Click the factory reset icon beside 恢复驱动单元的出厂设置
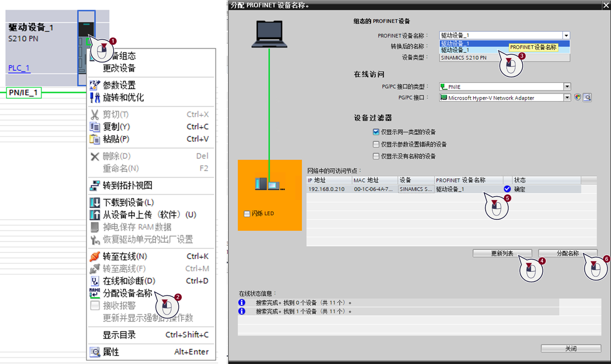Screen dimensions: 611x364 tap(95, 239)
